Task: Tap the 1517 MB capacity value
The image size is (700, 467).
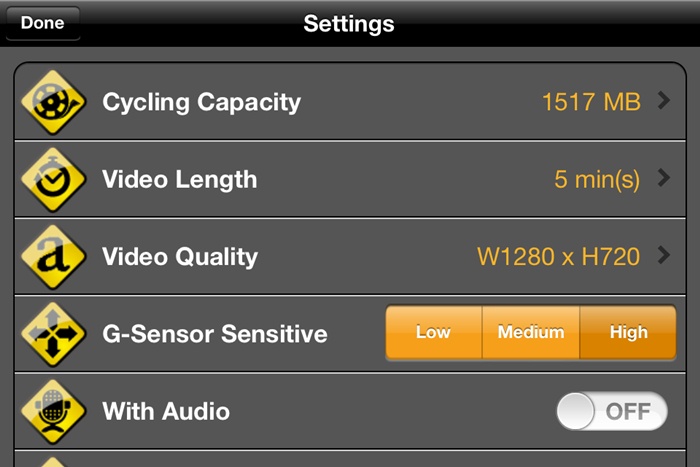Action: click(x=591, y=102)
